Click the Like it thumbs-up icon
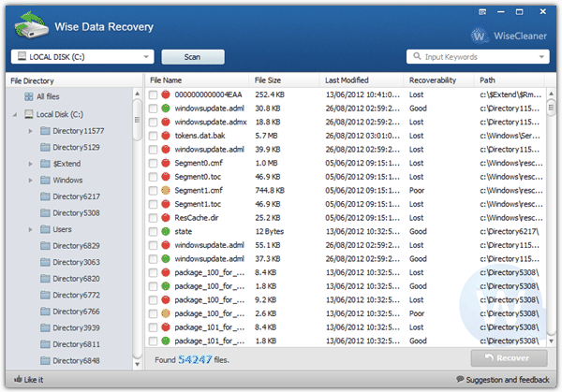The image size is (562, 392). point(18,379)
